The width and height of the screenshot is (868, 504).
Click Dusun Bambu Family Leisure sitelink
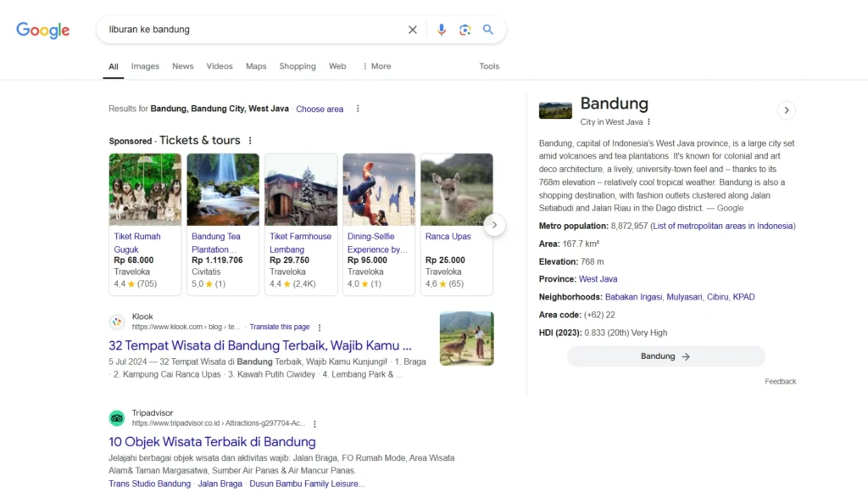307,484
